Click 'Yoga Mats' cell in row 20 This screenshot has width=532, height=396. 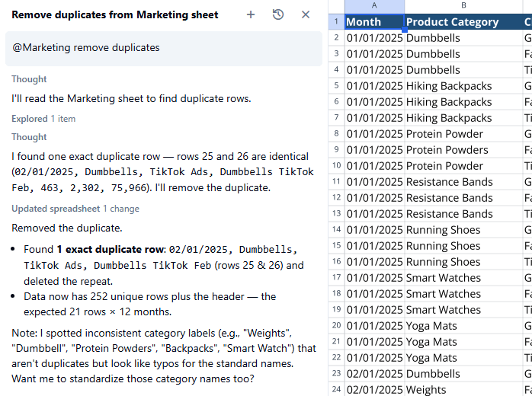463,326
